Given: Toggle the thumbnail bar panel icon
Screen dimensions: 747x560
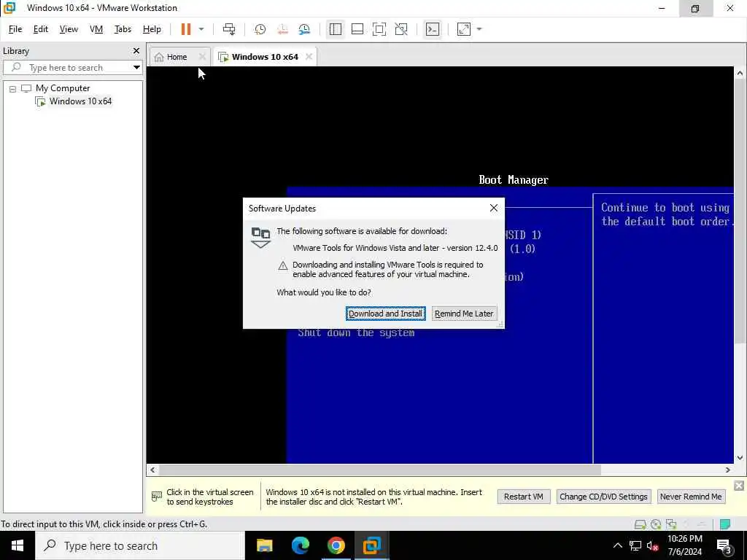Looking at the screenshot, I should click(x=357, y=29).
